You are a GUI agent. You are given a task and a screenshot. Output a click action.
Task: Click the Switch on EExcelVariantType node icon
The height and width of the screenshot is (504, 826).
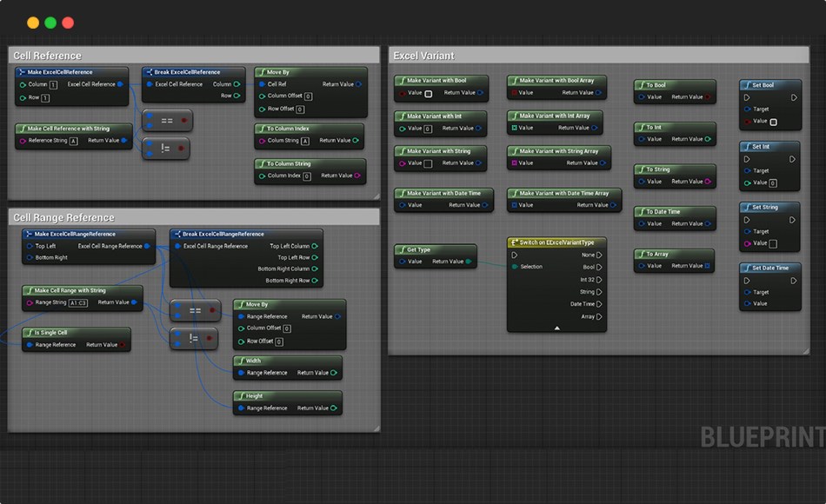(514, 242)
